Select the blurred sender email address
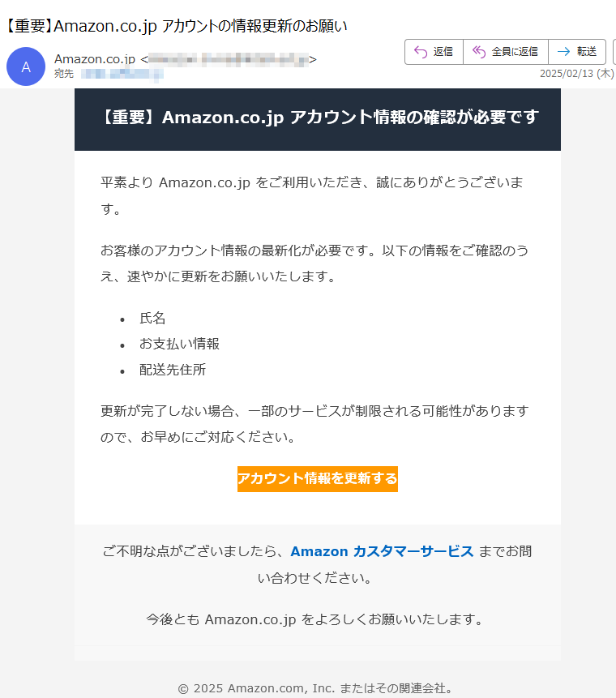This screenshot has height=698, width=616. coord(229,59)
